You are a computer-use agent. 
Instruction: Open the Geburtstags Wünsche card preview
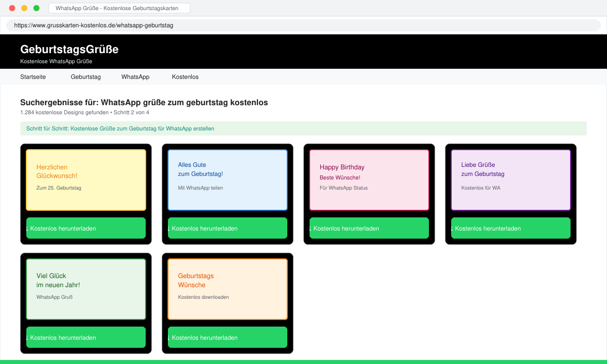pyautogui.click(x=228, y=289)
